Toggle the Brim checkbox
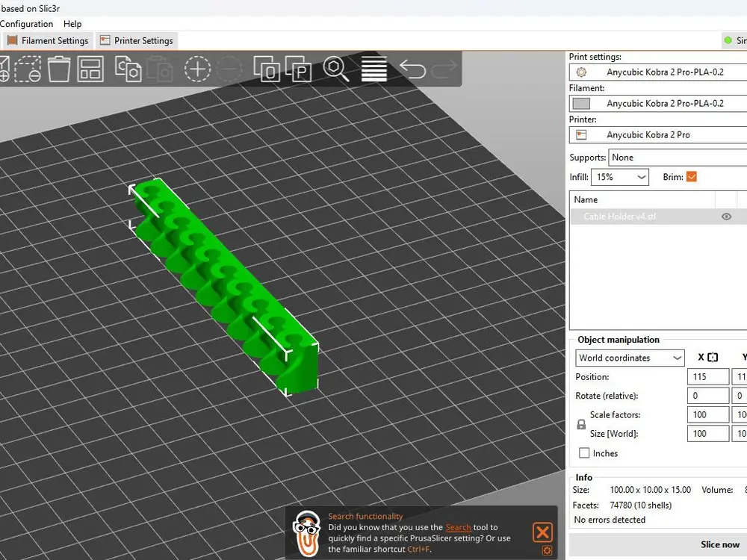Image resolution: width=747 pixels, height=560 pixels. coord(692,177)
